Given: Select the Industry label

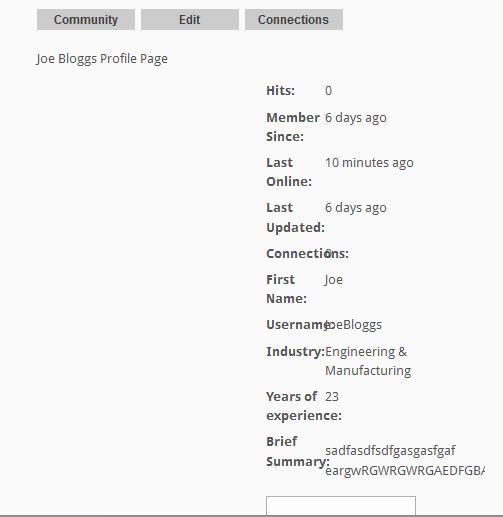Looking at the screenshot, I should (x=295, y=352).
